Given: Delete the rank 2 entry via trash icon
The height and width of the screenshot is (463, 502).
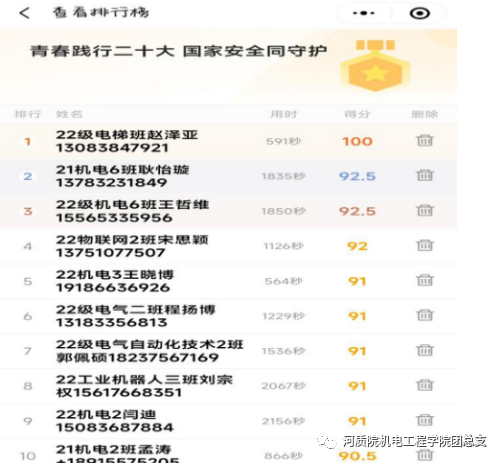Looking at the screenshot, I should coord(425,175).
